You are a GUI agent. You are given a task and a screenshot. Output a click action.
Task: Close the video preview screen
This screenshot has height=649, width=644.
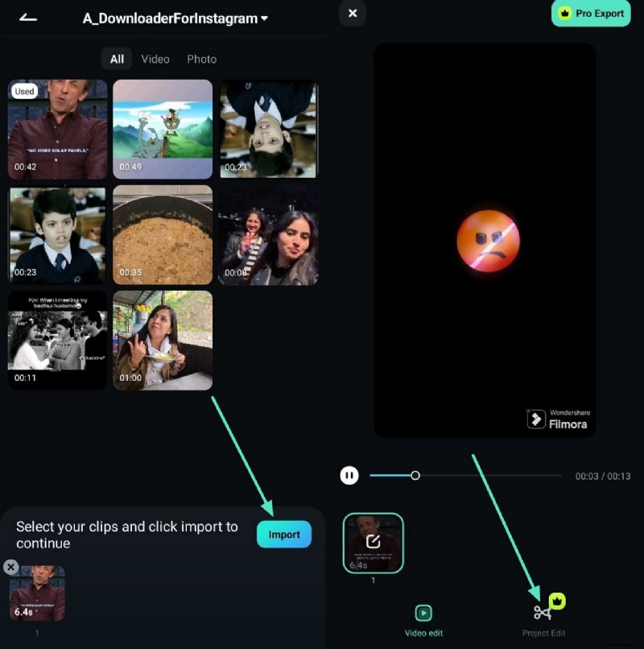[352, 14]
